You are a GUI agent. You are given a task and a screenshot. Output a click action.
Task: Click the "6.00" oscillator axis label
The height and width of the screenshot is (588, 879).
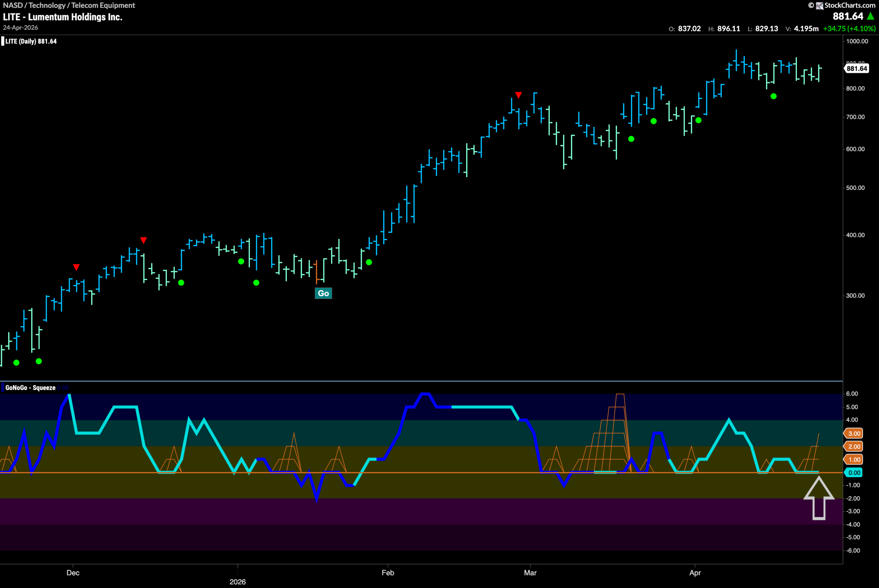pos(852,394)
